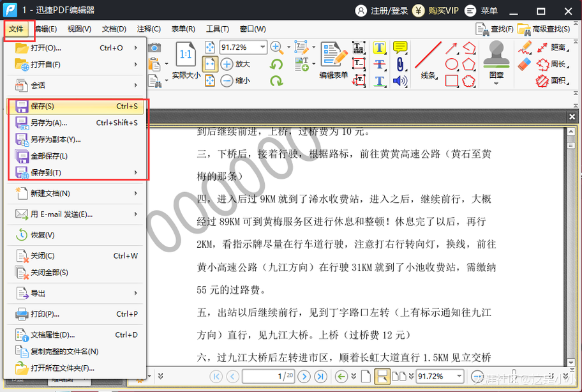Select the arrow drawing tool
This screenshot has width=582, height=392.
click(x=451, y=48)
